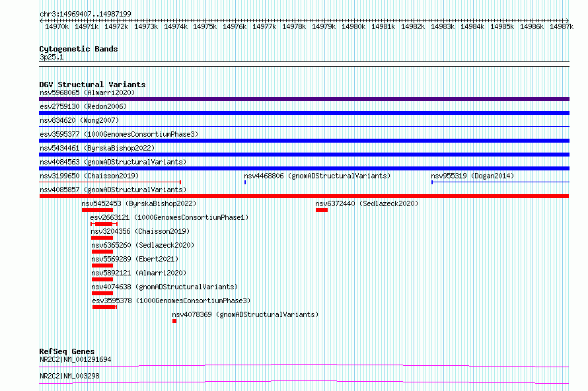The width and height of the screenshot is (588, 391).
Task: Click the 14975k ruler position
Action: (205, 26)
